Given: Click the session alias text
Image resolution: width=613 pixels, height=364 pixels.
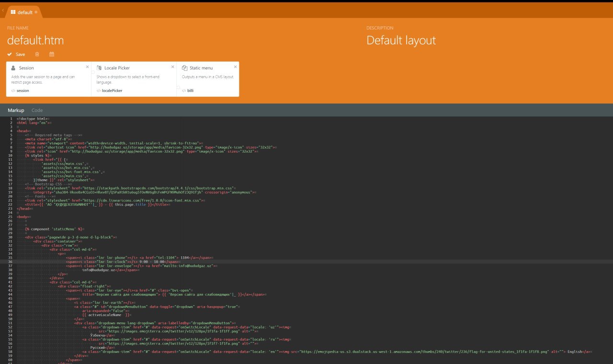Looking at the screenshot, I should point(23,90).
